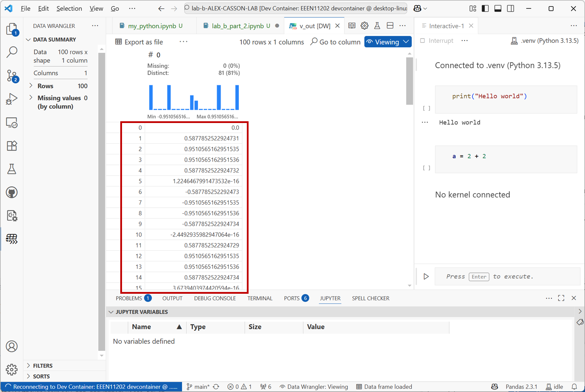585x392 pixels.
Task: Expand the FILTERS section
Action: point(29,366)
